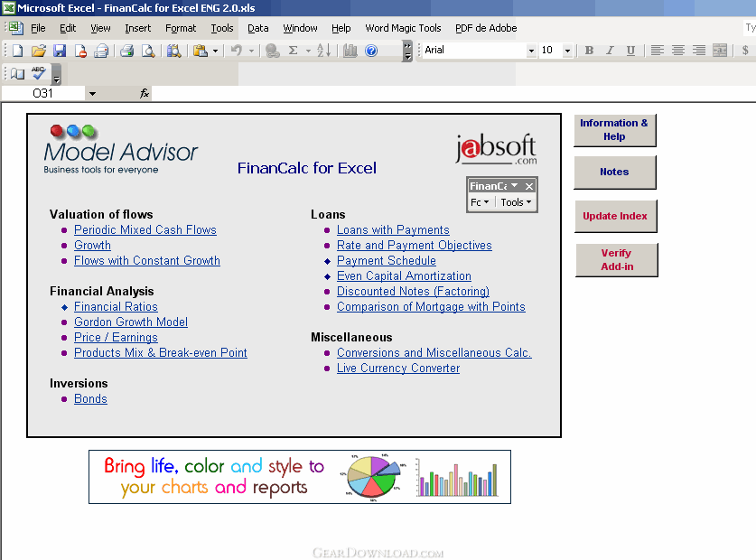
Task: Open the Periodic Mixed Cash Flows link
Action: tap(145, 229)
